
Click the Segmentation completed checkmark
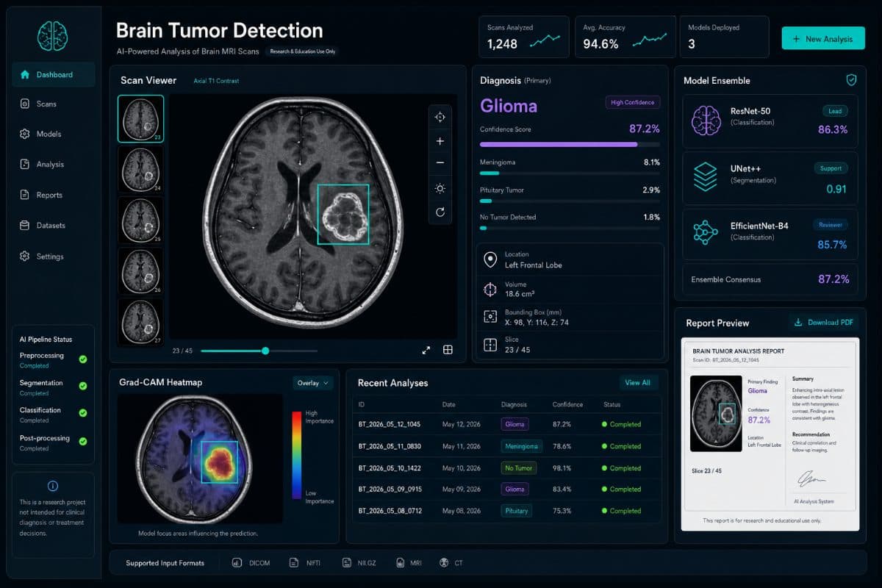[83, 386]
